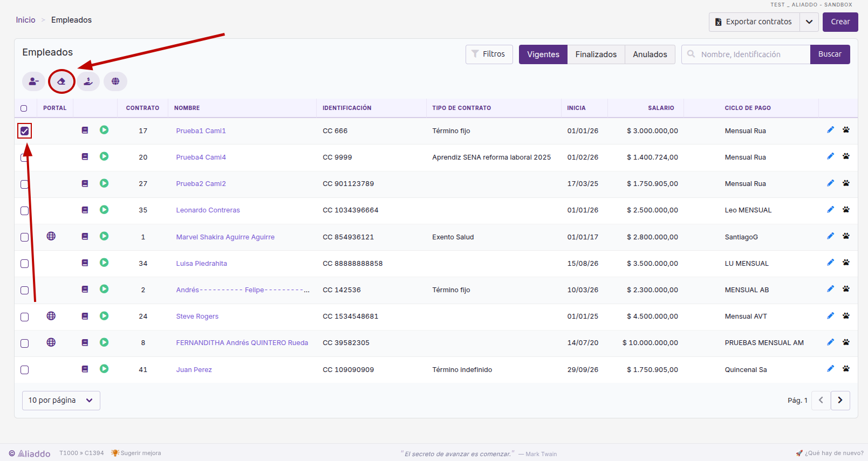Go to Inicio breadcrumb

point(25,20)
